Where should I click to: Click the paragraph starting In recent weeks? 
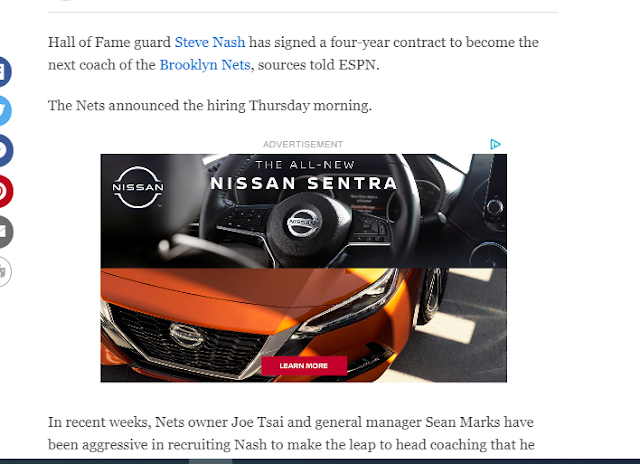(x=291, y=433)
